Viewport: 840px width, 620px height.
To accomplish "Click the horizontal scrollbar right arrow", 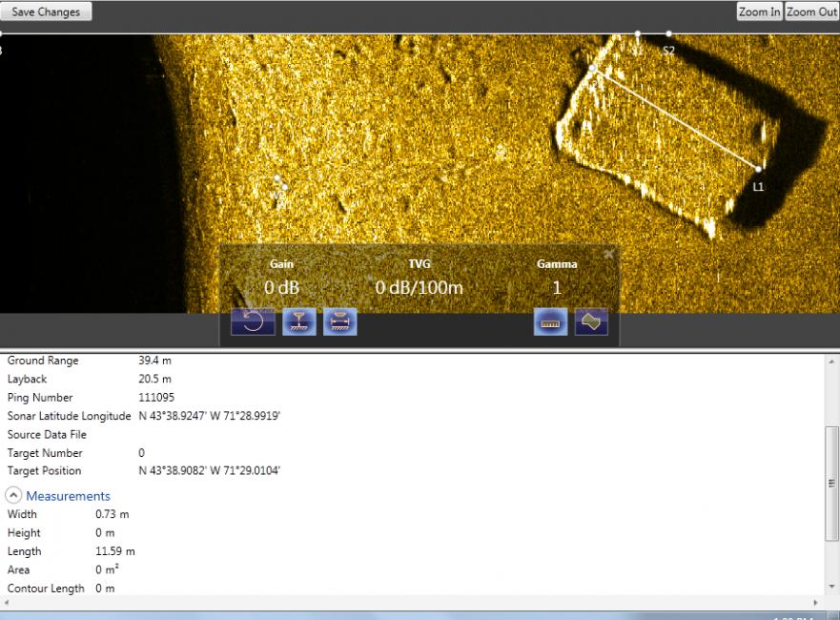I will tap(816, 602).
